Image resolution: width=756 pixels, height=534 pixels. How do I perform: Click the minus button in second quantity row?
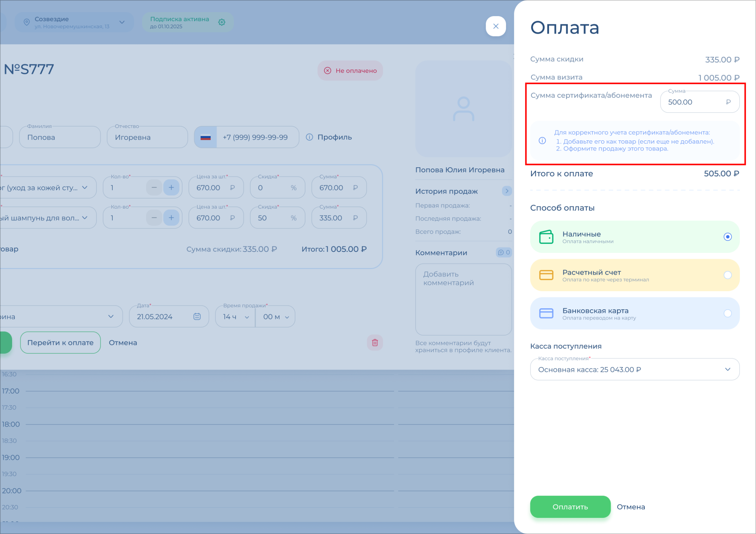(154, 218)
